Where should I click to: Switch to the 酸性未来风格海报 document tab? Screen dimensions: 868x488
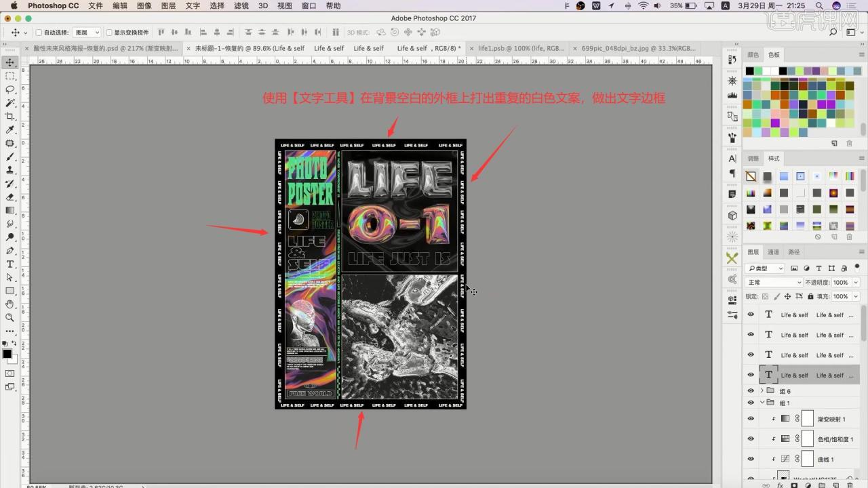click(106, 48)
